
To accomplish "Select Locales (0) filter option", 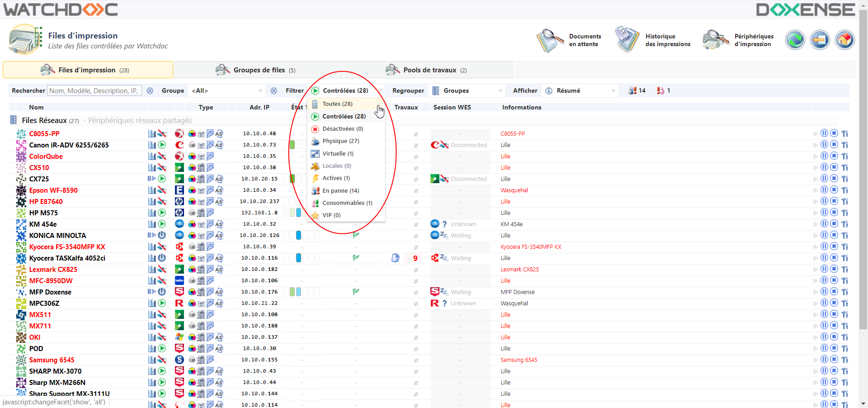I will coord(346,166).
